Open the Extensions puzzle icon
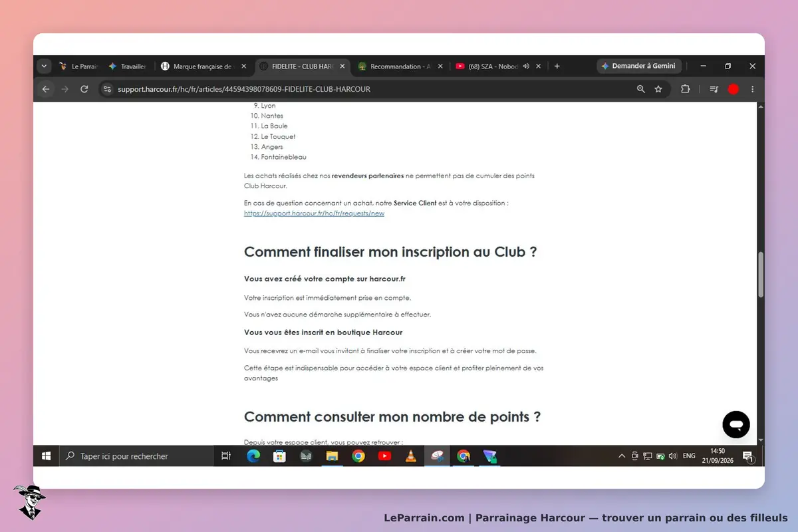The width and height of the screenshot is (798, 532). 685,89
